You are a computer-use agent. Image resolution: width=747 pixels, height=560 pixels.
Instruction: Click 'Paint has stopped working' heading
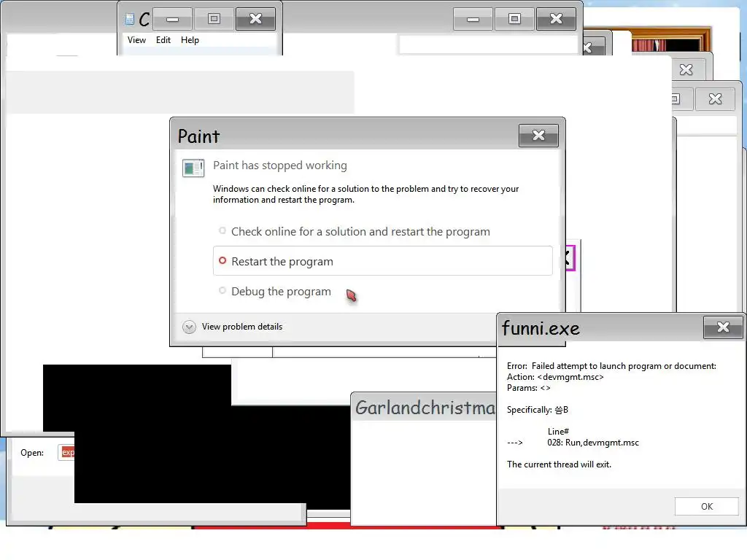click(279, 166)
